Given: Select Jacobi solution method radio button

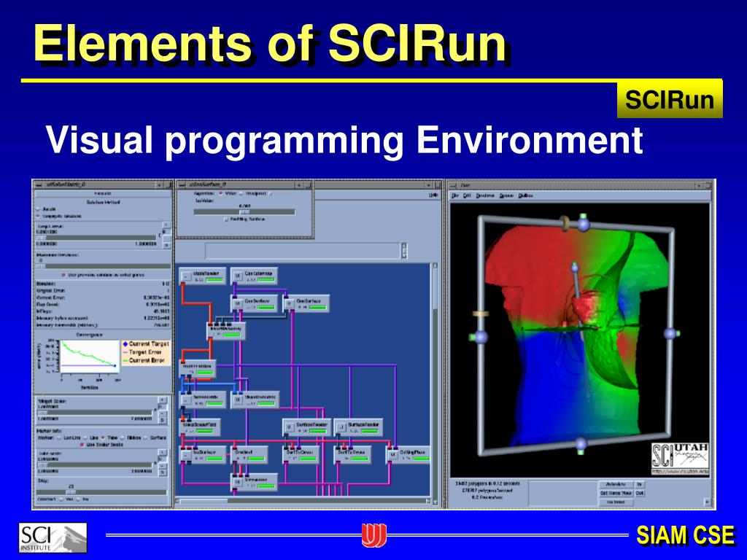Looking at the screenshot, I should tap(39, 209).
